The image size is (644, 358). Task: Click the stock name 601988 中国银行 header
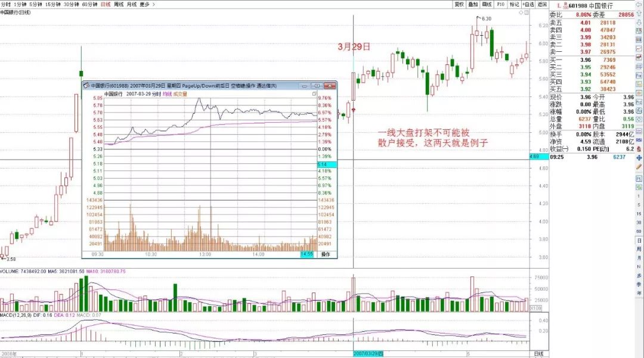[590, 6]
